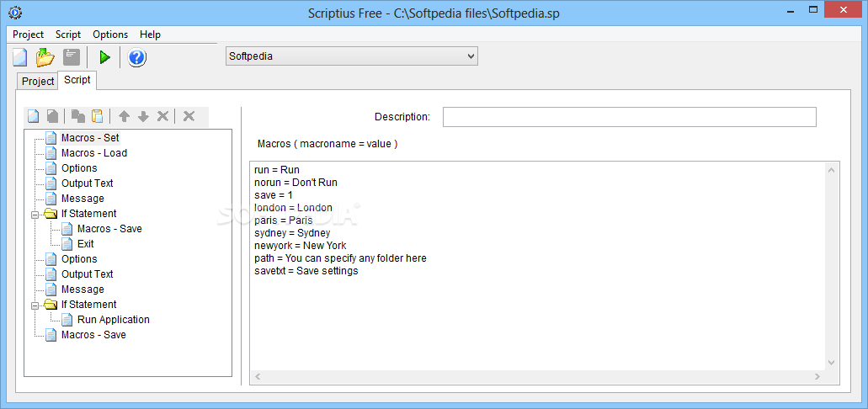Select the Macros - Set tree item
The image size is (868, 409).
[x=90, y=138]
